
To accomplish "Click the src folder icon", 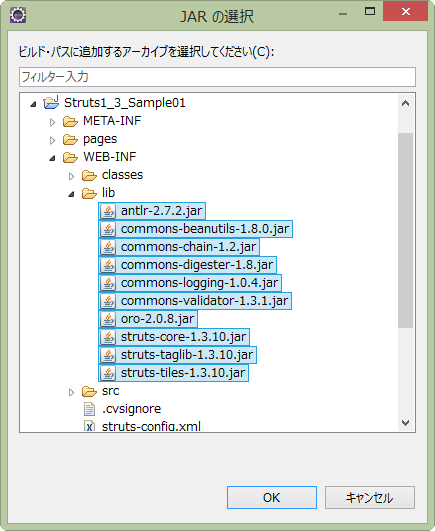I will pyautogui.click(x=89, y=391).
